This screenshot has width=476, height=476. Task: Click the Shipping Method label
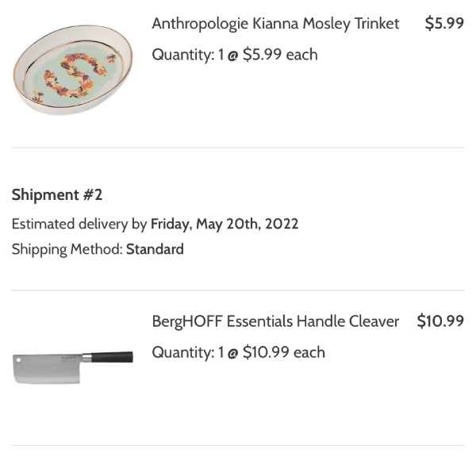pos(67,250)
